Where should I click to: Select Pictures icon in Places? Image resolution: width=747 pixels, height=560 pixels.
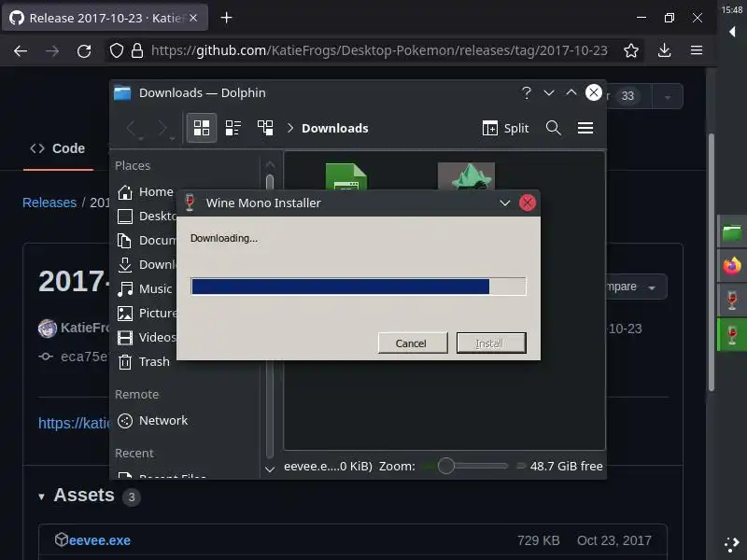tap(125, 314)
